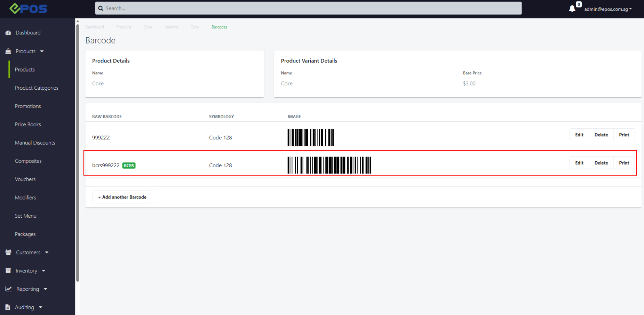
Task: Open the Dashboard sidebar item
Action: tap(28, 33)
